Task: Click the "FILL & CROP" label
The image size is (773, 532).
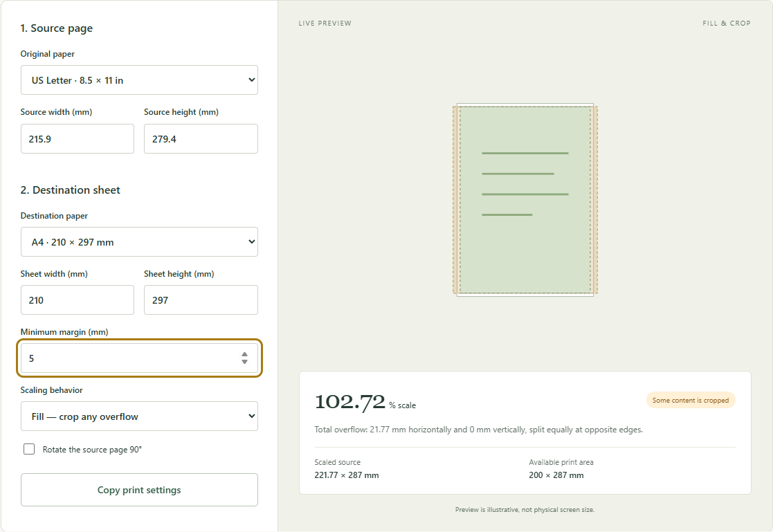Action: [x=726, y=23]
